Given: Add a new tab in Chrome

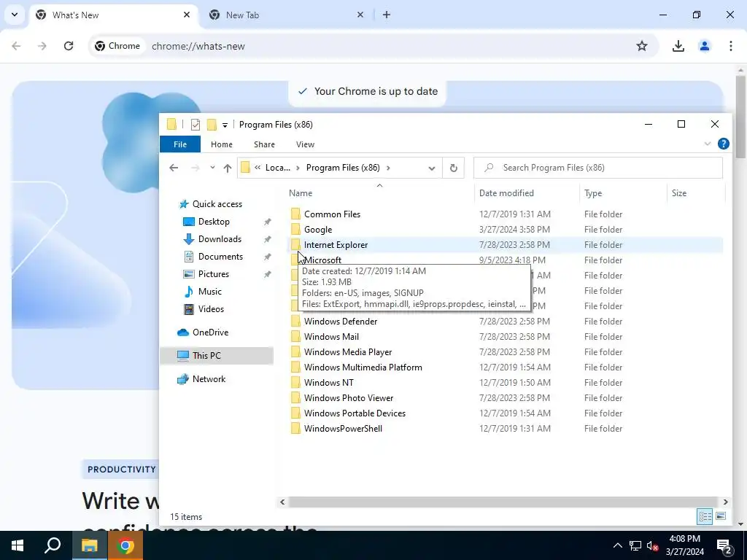Looking at the screenshot, I should pos(387,15).
